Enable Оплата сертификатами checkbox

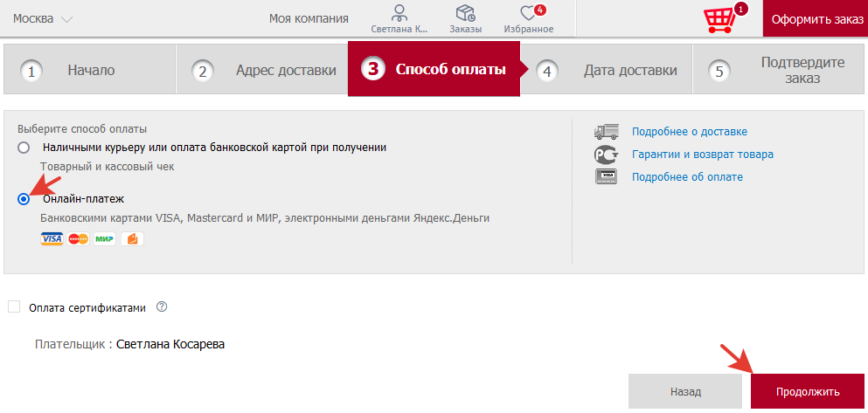click(x=14, y=306)
